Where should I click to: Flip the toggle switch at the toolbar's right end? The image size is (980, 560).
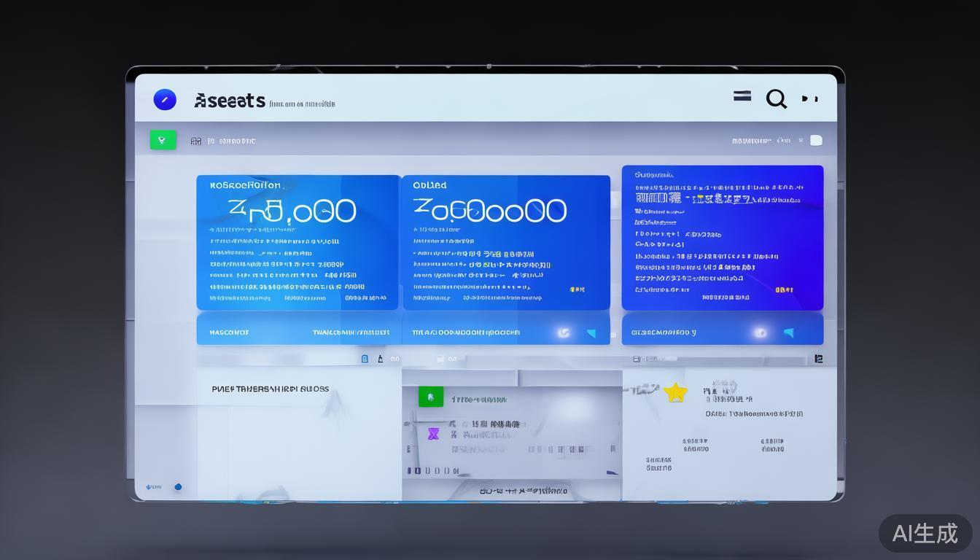point(816,140)
